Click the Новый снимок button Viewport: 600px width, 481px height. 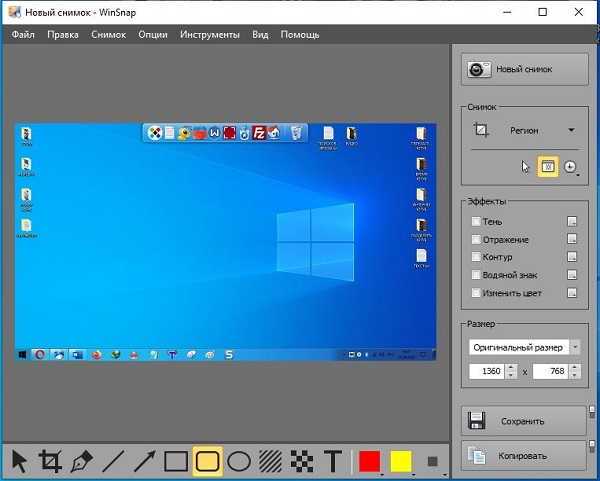[525, 69]
